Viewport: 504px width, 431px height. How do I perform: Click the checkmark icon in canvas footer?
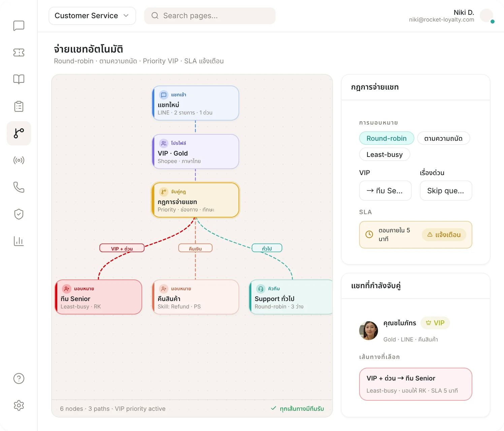(x=274, y=408)
